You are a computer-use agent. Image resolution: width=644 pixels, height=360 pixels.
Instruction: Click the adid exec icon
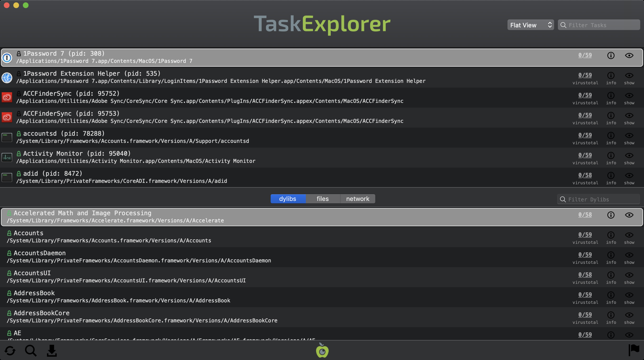pyautogui.click(x=7, y=177)
